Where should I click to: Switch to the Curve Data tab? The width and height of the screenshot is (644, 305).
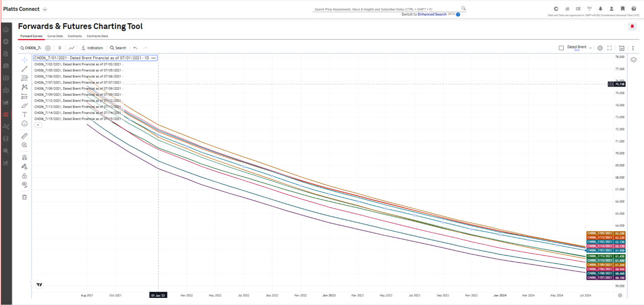point(55,36)
